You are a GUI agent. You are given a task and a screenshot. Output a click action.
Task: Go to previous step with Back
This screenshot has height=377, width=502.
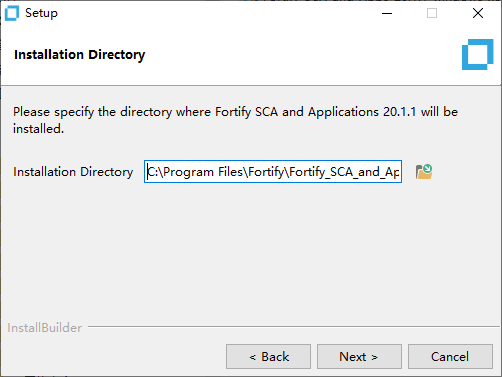[x=268, y=357]
